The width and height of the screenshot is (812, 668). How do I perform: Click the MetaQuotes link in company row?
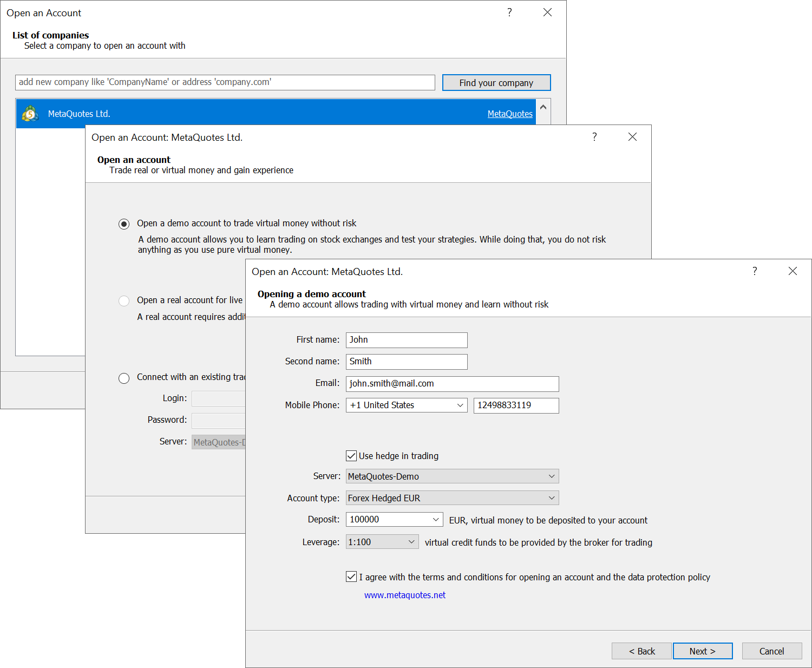pos(509,114)
